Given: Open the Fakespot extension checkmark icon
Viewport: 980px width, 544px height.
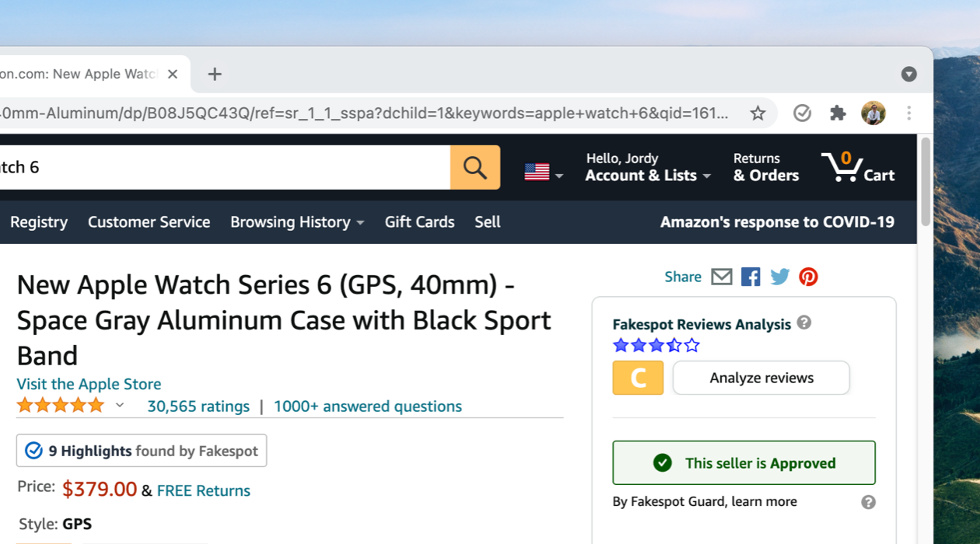Looking at the screenshot, I should [802, 113].
